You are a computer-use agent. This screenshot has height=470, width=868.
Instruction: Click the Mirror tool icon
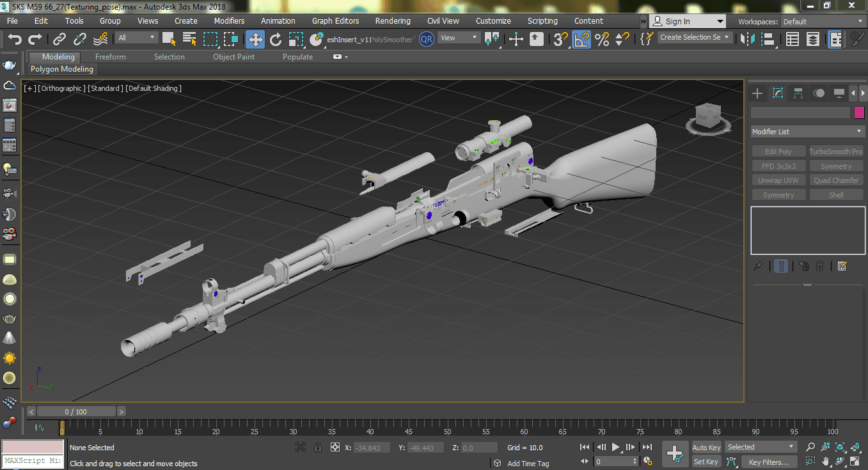[x=747, y=40]
